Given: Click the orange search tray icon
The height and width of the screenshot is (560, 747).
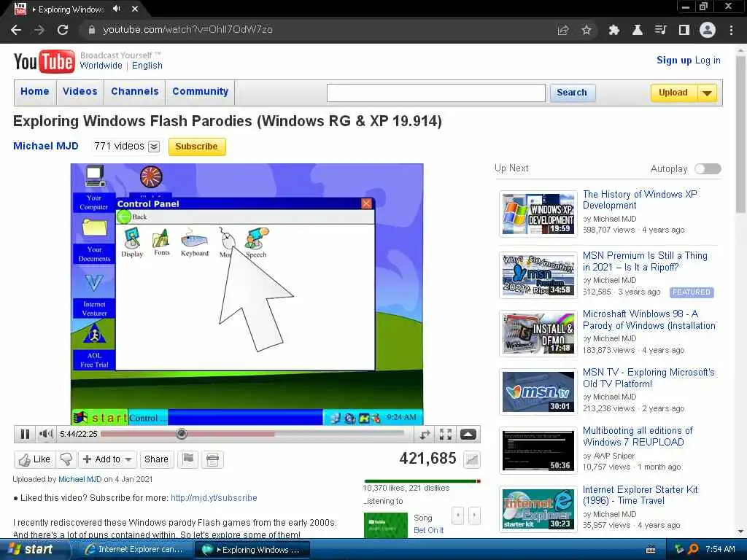Looking at the screenshot, I should pyautogui.click(x=694, y=549).
